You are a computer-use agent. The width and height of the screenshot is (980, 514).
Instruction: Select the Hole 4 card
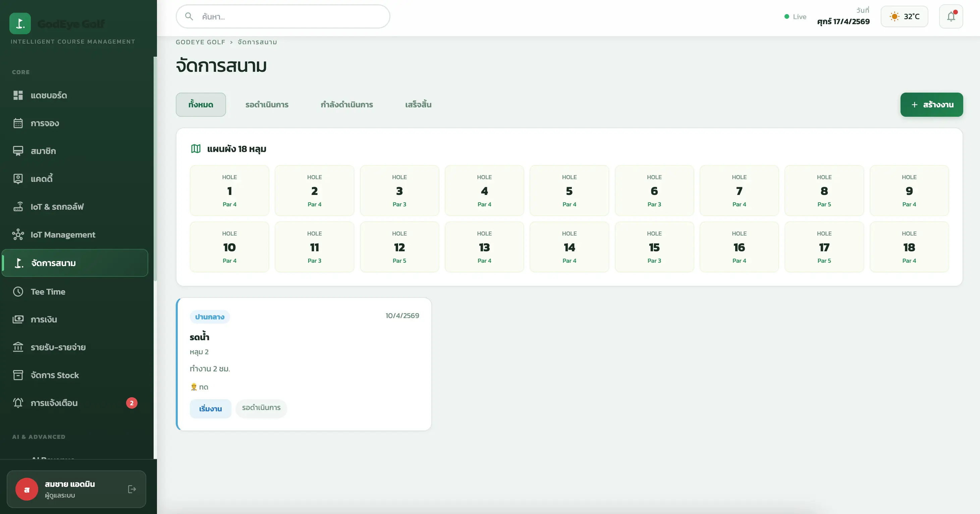484,190
